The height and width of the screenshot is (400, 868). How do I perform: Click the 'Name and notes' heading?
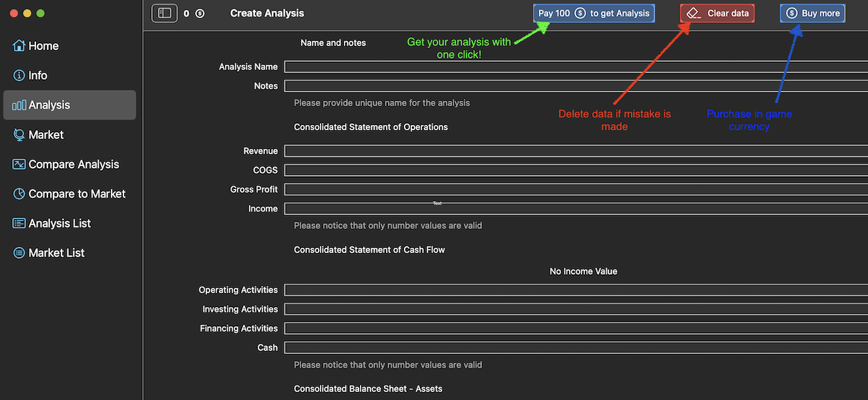(x=333, y=43)
